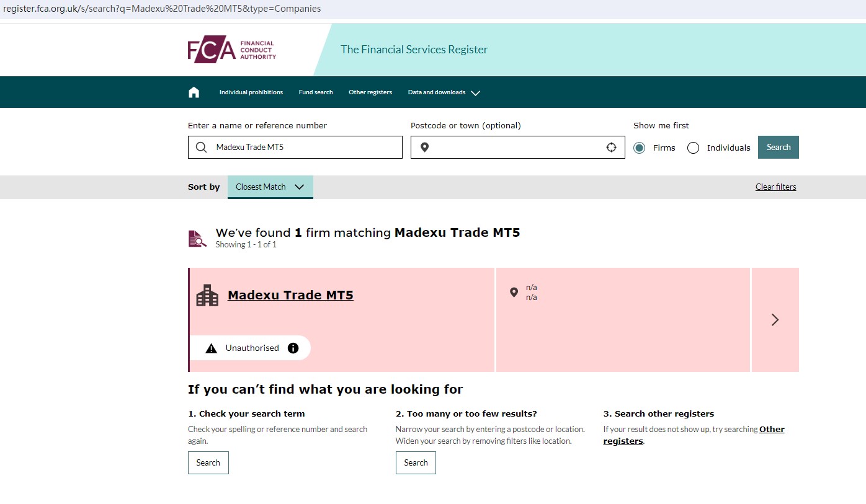Go to the FCA home icon
Screen dimensions: 866x504
(x=194, y=92)
